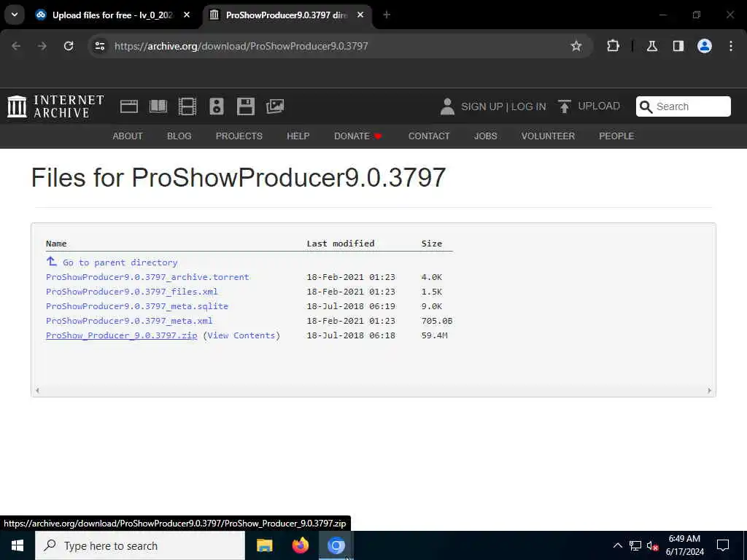Click the LOG IN link
747x560 pixels.
pos(528,106)
